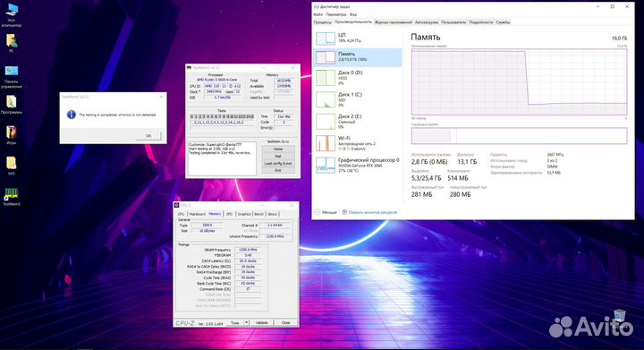The height and width of the screenshot is (350, 644).
Task: Open the Вид menu in Task Manager
Action: click(353, 14)
